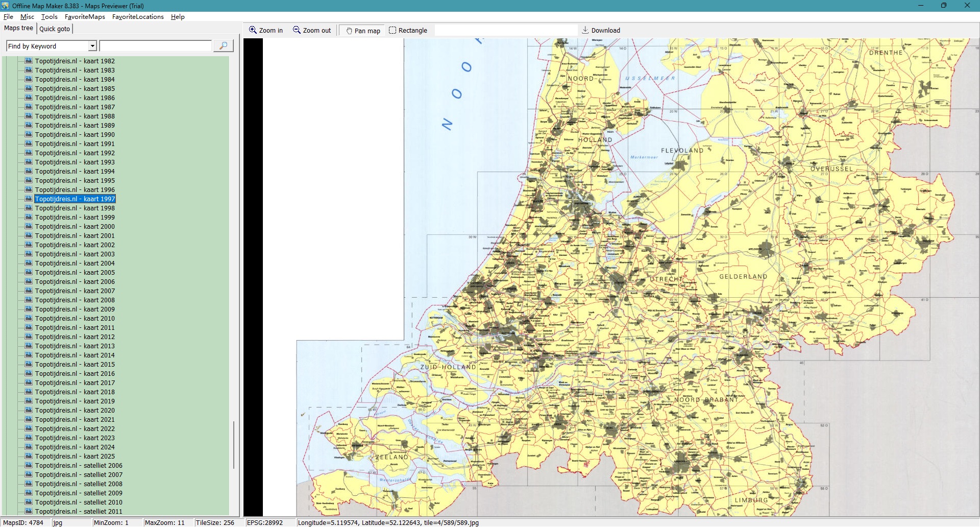Select Topotijdreis.nl - kaart 2025
Image resolution: width=980 pixels, height=527 pixels.
75,456
